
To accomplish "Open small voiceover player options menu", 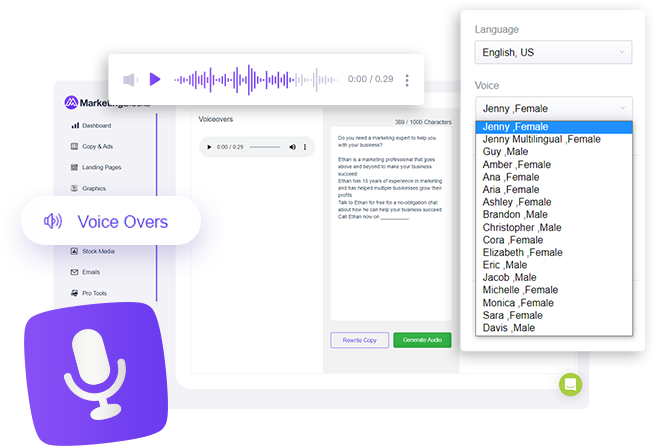I will 305,147.
